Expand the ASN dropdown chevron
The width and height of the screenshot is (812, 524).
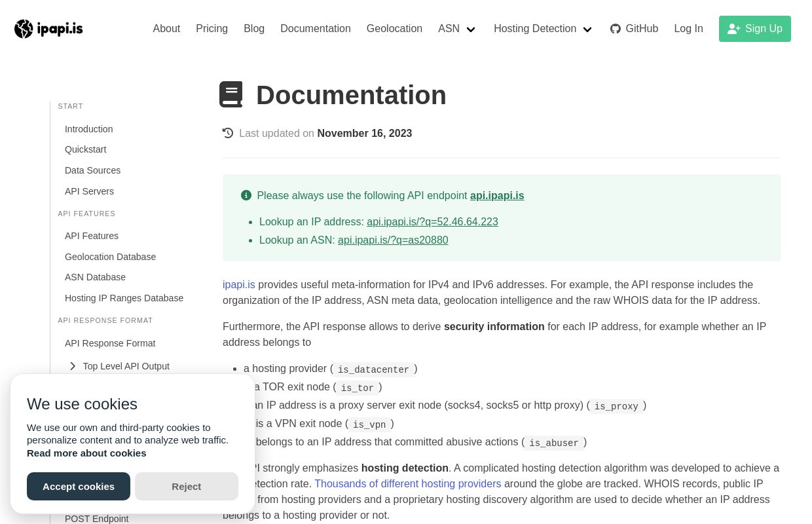[x=471, y=29]
